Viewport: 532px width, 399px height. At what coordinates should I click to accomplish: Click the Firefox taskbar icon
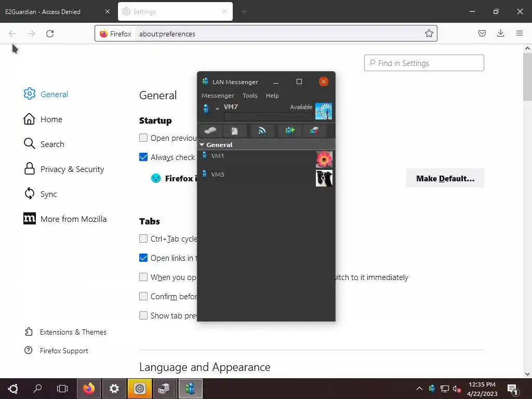pos(88,389)
